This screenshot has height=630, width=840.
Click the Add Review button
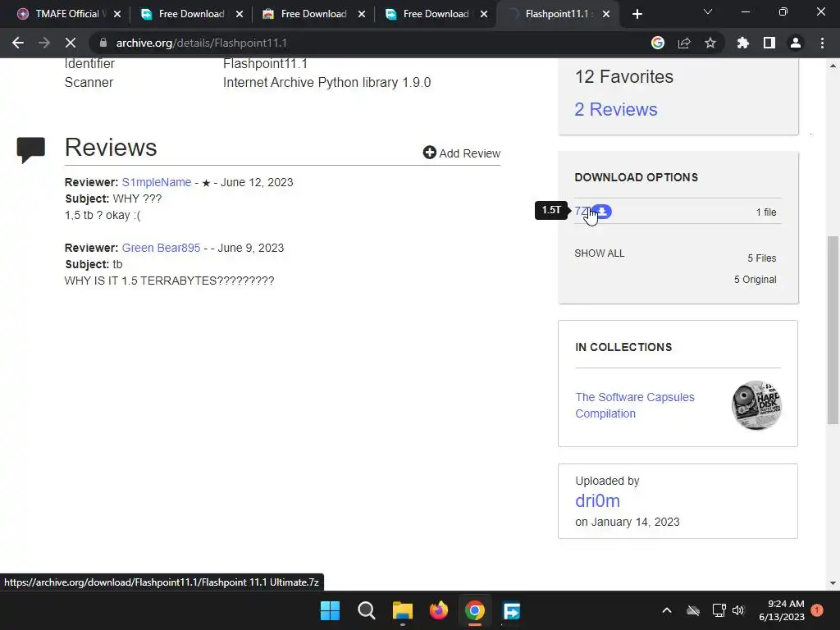(x=461, y=153)
